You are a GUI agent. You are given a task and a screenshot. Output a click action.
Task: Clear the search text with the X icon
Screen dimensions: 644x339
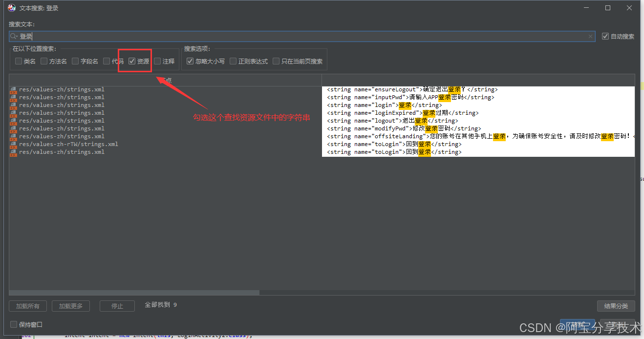coord(590,36)
